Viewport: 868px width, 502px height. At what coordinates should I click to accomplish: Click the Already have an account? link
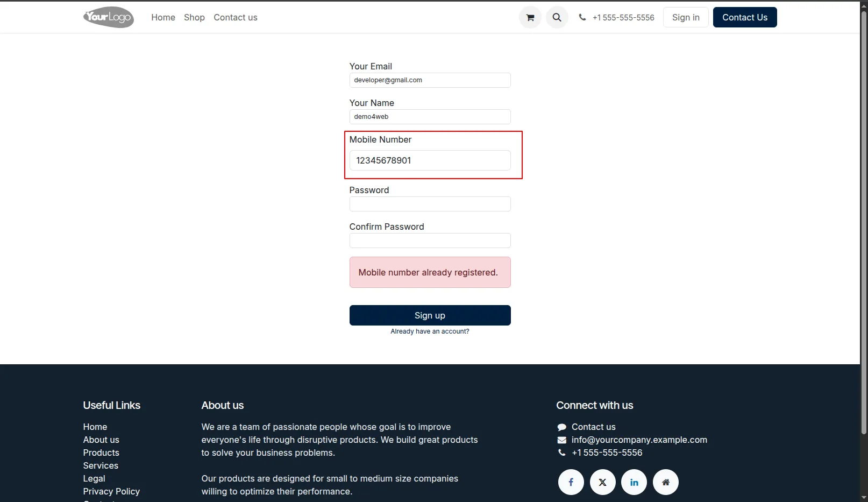pos(430,331)
